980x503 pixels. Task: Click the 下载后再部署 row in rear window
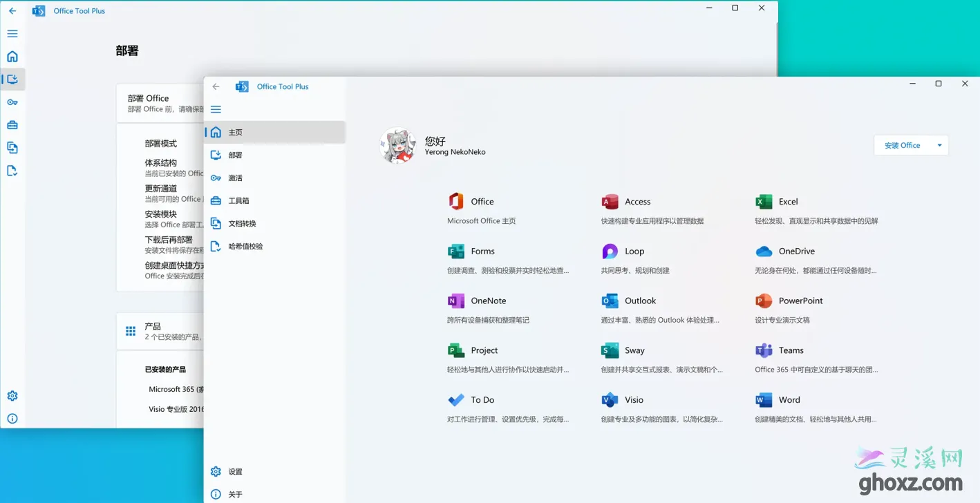pos(174,245)
